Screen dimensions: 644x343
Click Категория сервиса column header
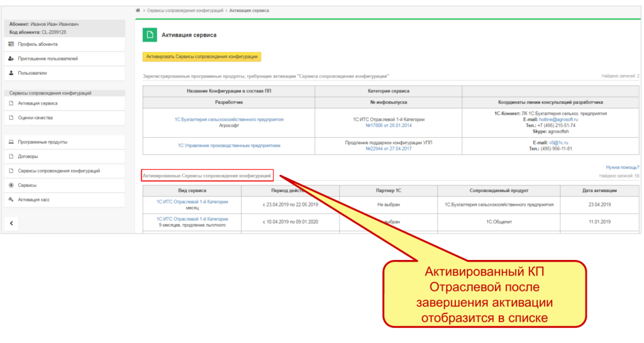388,91
